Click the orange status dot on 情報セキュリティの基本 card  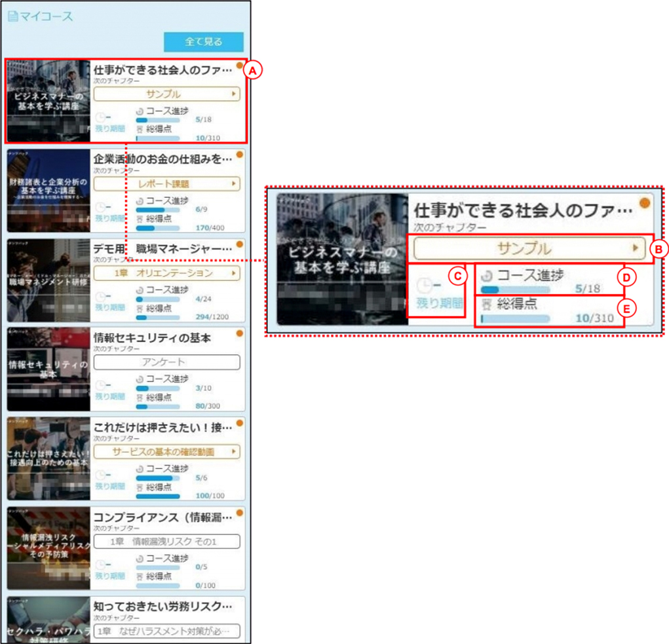(x=240, y=333)
